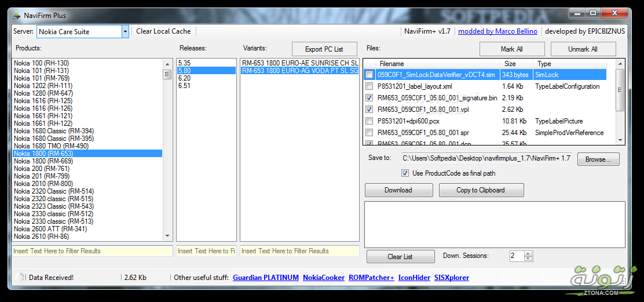Click the Clear List button
Screen dimensions: 644x302
(x=400, y=256)
